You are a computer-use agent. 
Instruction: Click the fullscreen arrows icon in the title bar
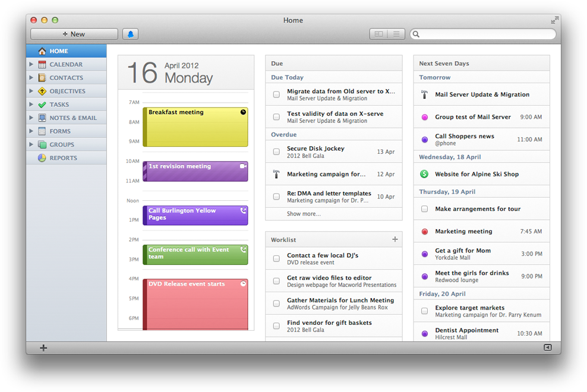click(x=554, y=20)
